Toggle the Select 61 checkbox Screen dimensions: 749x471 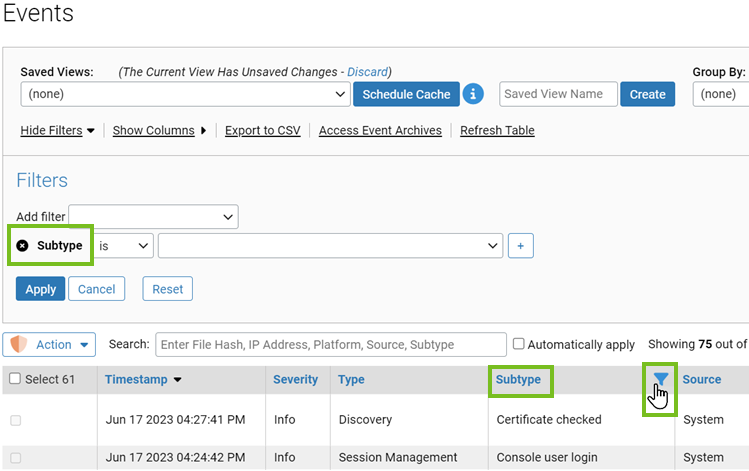tap(15, 379)
